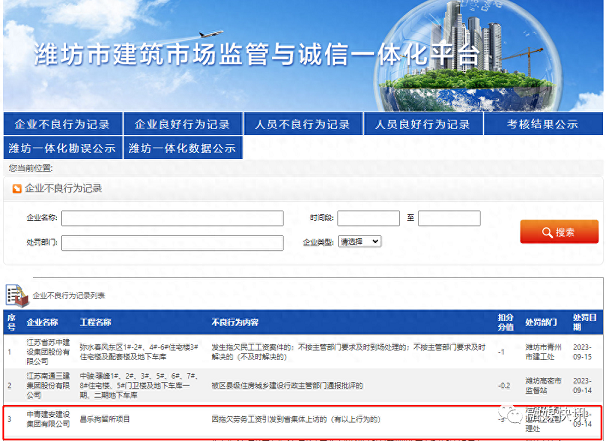
Task: Click the 工程名称 column header
Action: coord(95,322)
